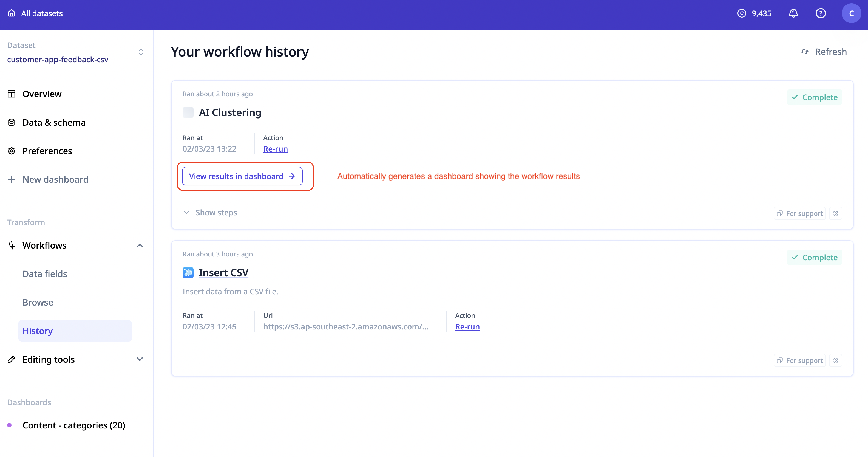Click the settings gear on AI Clustering card
Viewport: 868px width, 457px height.
coord(836,213)
